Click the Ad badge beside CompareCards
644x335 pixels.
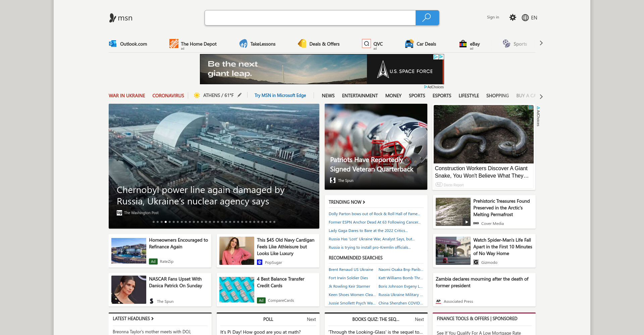[x=261, y=300]
